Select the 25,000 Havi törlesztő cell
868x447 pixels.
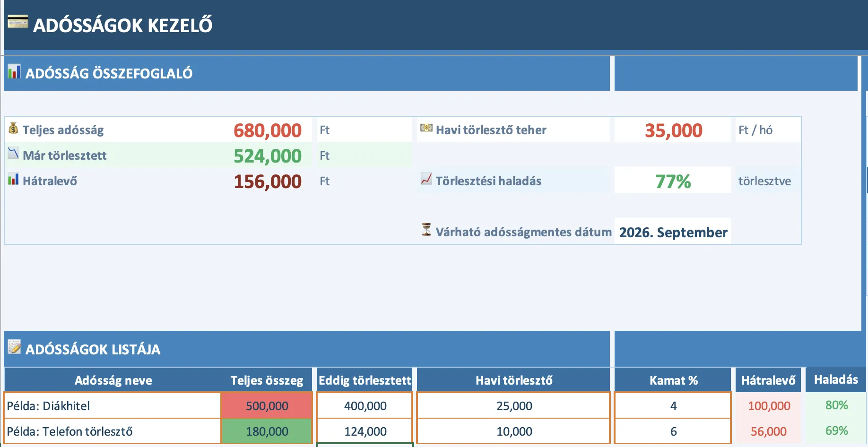(x=514, y=406)
